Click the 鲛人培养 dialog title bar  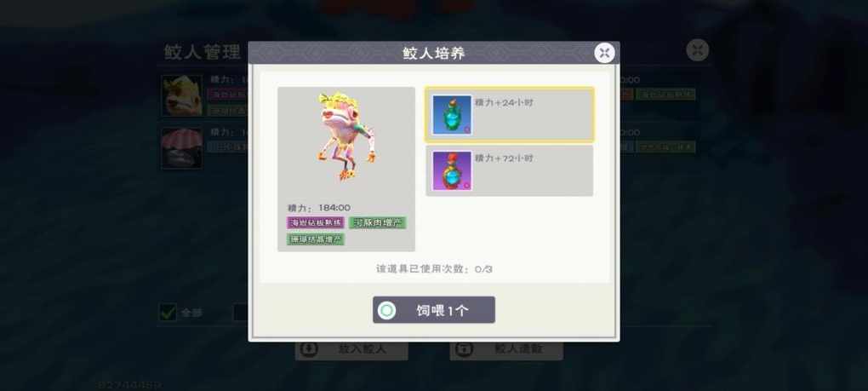[x=434, y=53]
